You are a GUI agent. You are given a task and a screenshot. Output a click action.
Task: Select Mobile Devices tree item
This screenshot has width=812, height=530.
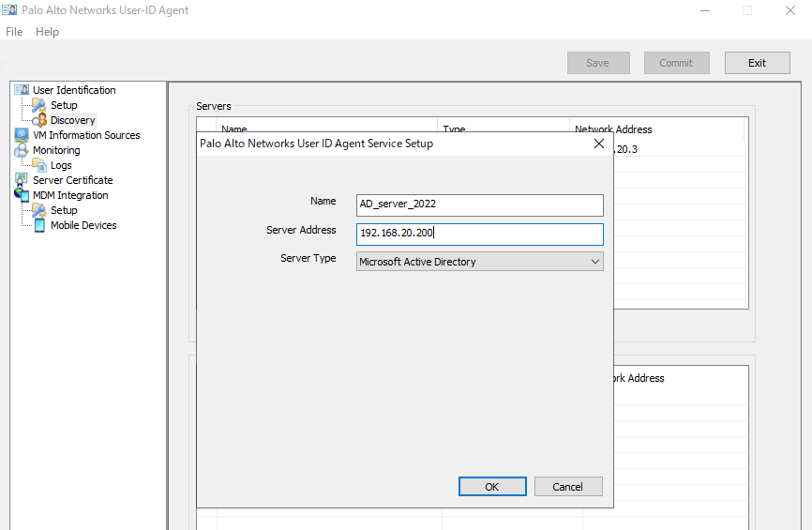point(83,225)
